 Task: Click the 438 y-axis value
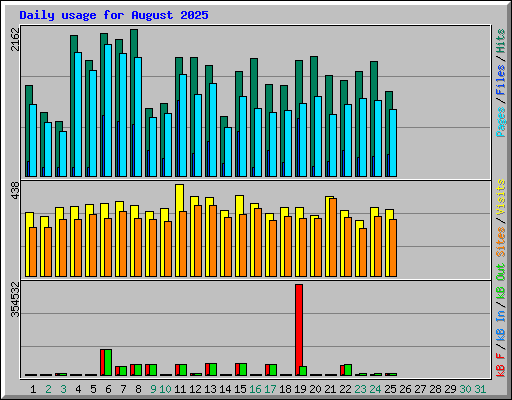tap(15, 191)
